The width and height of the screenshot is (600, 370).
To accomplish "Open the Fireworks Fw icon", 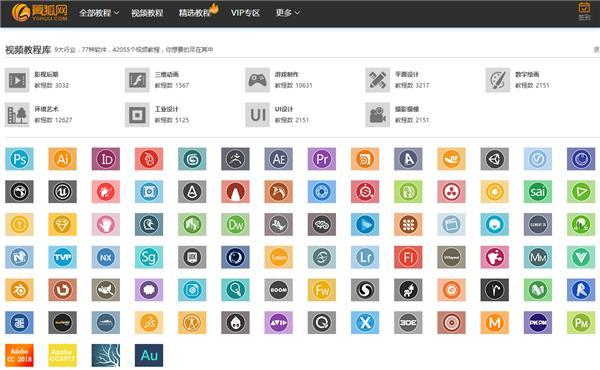I will click(322, 290).
